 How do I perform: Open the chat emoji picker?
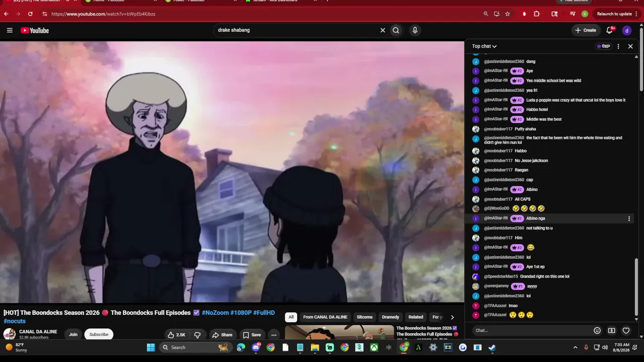tap(597, 330)
